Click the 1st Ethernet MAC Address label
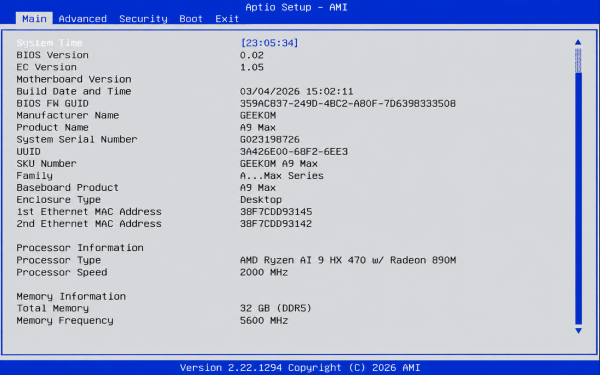This screenshot has width=600, height=375. (x=89, y=212)
